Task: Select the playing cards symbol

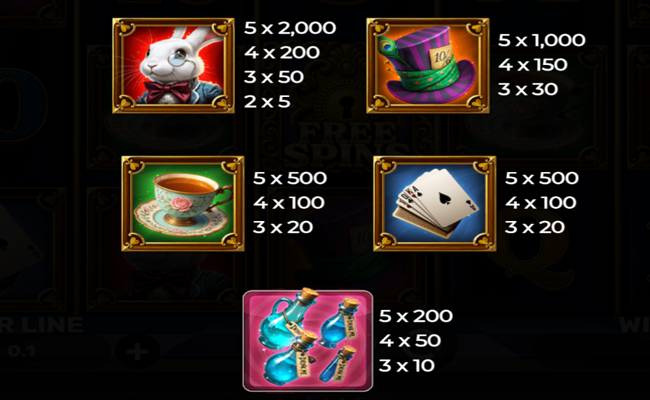Action: (434, 204)
